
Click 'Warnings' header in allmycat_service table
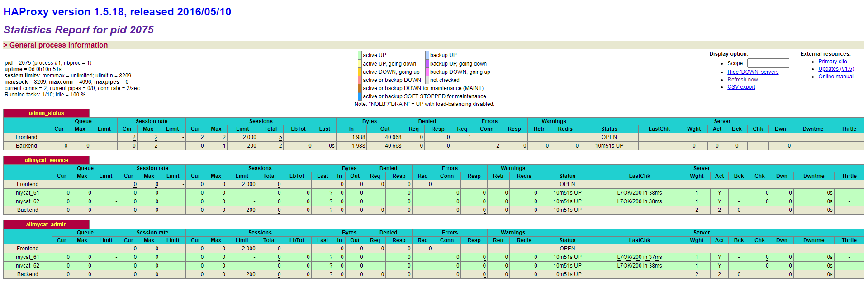click(x=513, y=168)
